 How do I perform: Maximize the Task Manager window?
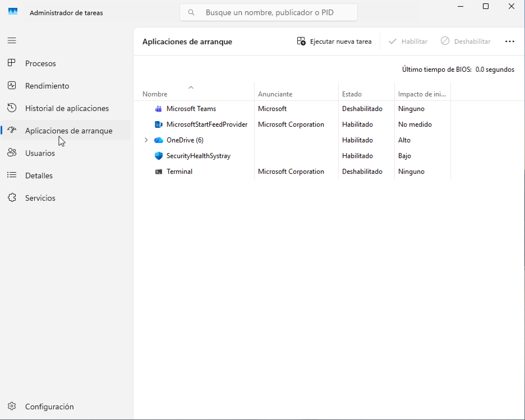pyautogui.click(x=486, y=6)
